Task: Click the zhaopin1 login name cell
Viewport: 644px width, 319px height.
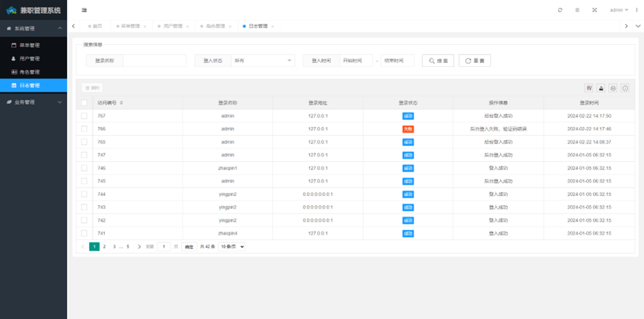Action: coord(227,168)
